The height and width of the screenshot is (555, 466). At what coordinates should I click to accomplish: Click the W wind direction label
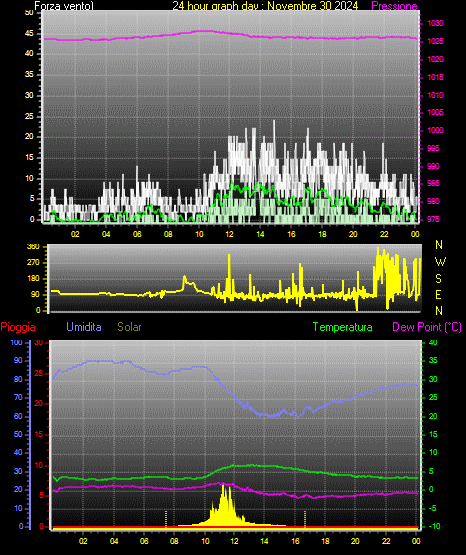click(440, 262)
